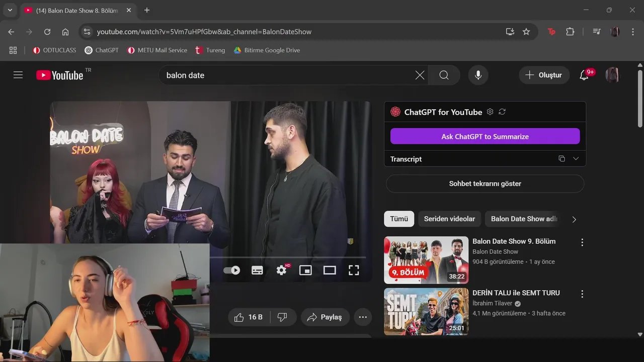
Task: Open the tab search dropdown arrow
Action: coord(10,10)
